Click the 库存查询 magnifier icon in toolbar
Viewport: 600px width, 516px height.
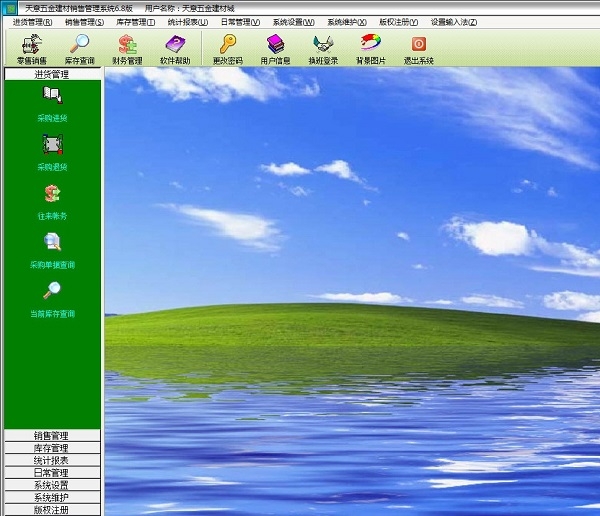80,44
